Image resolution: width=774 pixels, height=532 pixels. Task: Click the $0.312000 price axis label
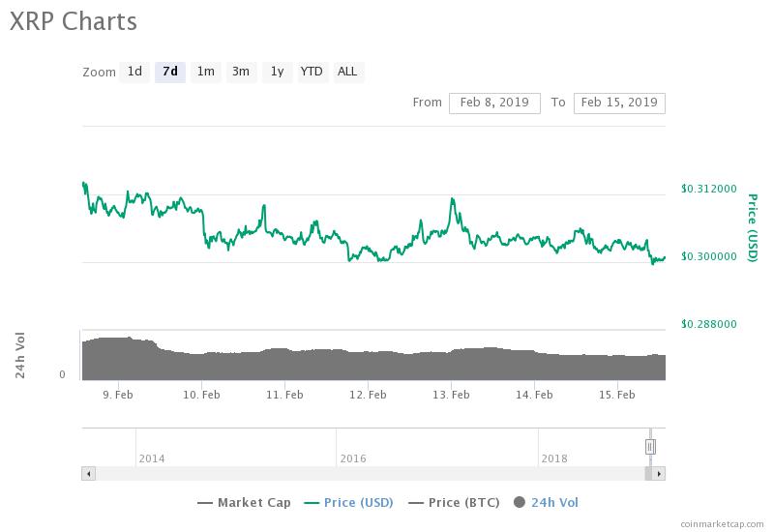(x=709, y=189)
